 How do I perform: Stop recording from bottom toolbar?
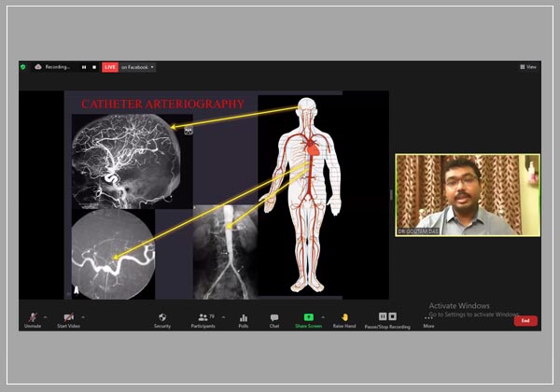pyautogui.click(x=392, y=316)
